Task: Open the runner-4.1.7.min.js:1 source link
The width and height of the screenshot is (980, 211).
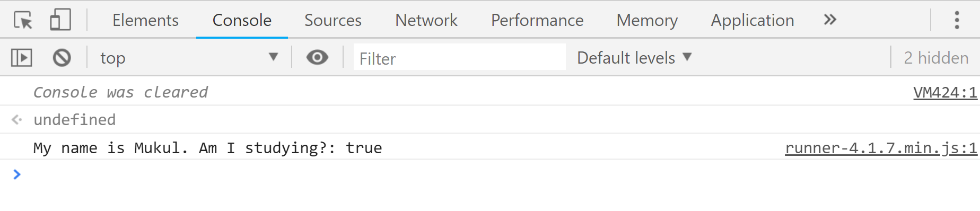Action: 881,148
